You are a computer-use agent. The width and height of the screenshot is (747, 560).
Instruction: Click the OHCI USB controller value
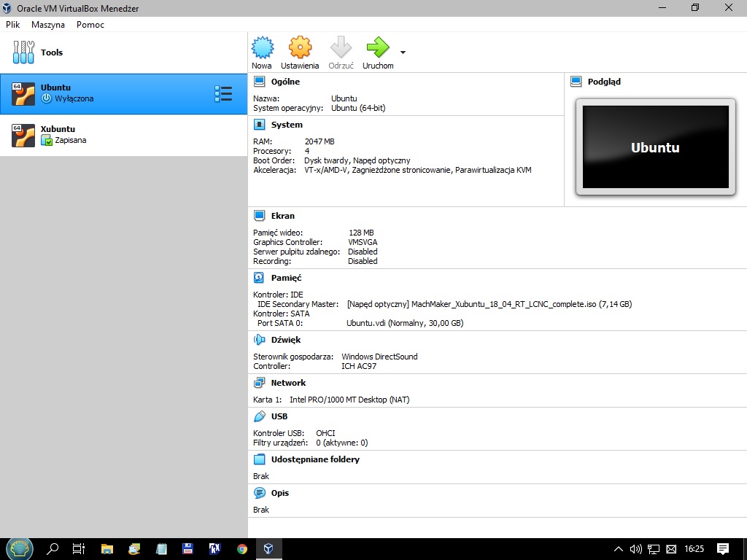click(325, 433)
